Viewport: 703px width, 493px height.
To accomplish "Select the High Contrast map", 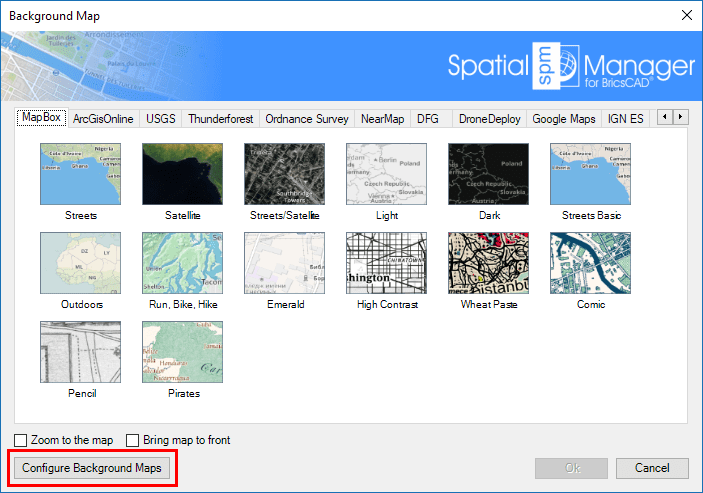I will coord(386,263).
